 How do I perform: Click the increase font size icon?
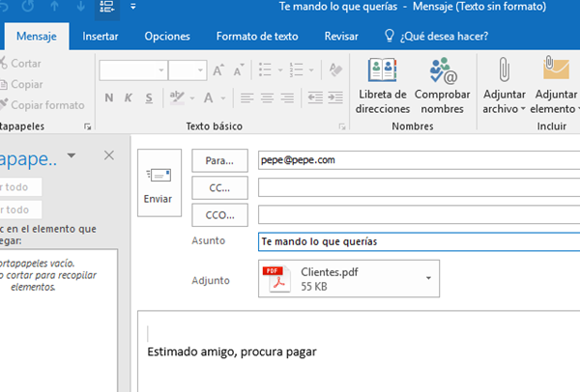pyautogui.click(x=218, y=70)
